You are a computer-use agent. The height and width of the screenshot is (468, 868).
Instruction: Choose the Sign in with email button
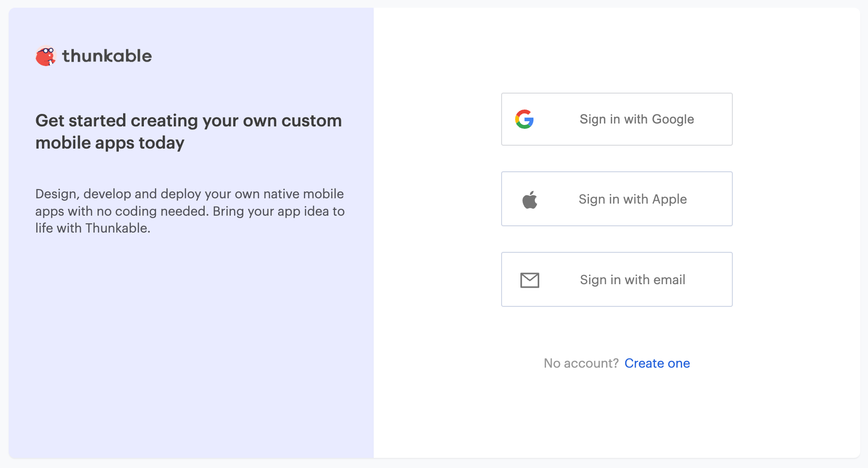pos(616,279)
